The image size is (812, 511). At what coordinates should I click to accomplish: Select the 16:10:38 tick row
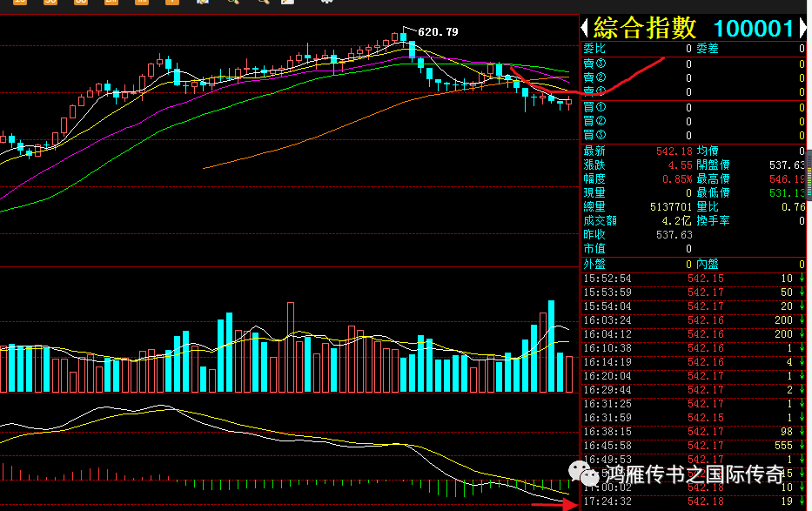tap(694, 348)
